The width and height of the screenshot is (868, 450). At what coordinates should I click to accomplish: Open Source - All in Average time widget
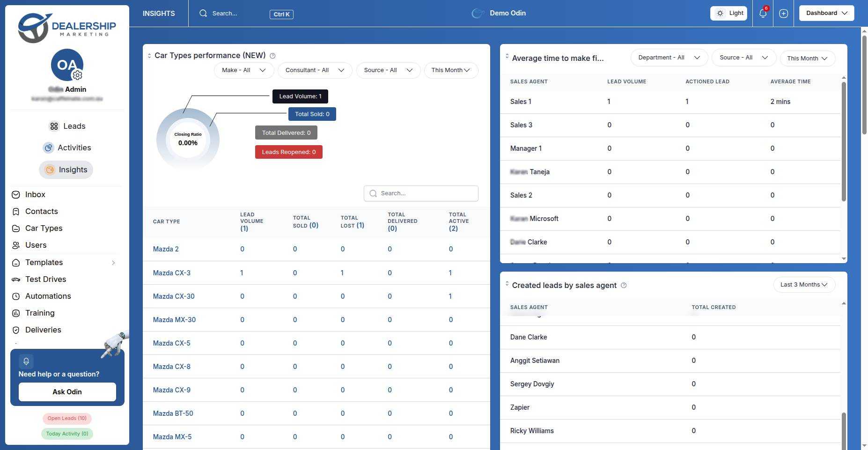(x=744, y=58)
